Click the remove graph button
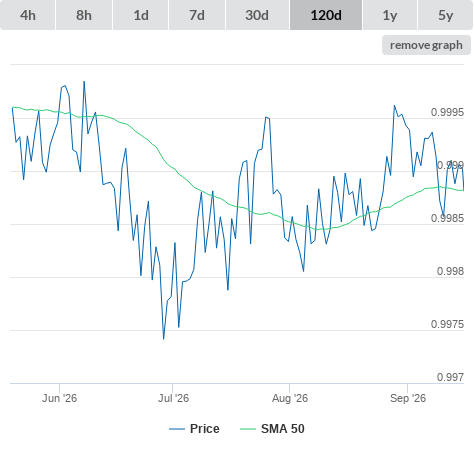 click(x=426, y=45)
